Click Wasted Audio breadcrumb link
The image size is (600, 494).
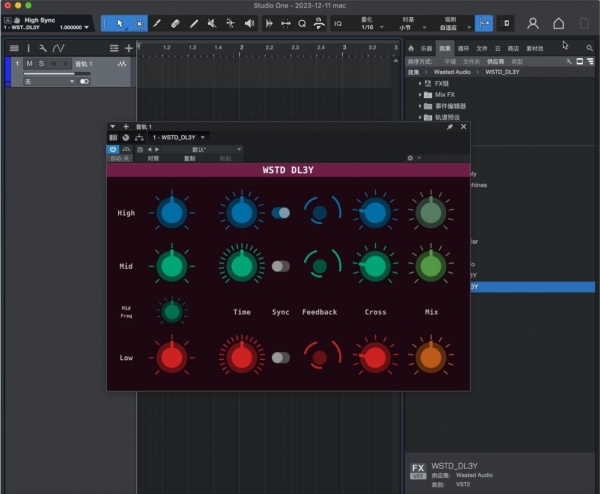452,72
